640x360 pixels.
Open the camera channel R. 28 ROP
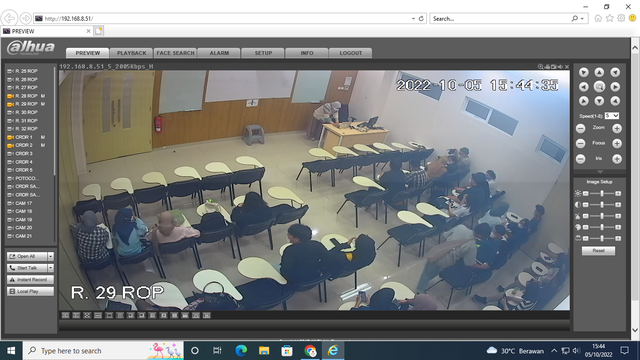[26, 96]
